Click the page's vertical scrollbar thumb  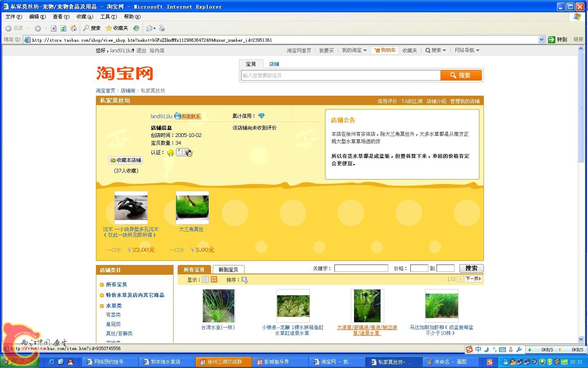[x=581, y=106]
